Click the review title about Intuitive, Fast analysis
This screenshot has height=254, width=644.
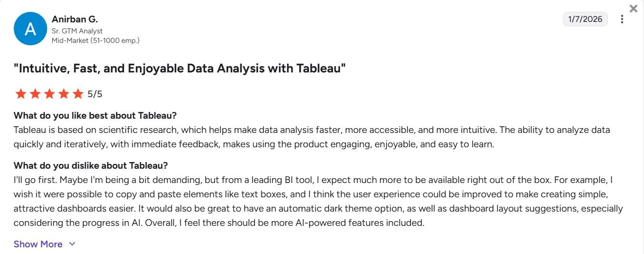pos(179,68)
